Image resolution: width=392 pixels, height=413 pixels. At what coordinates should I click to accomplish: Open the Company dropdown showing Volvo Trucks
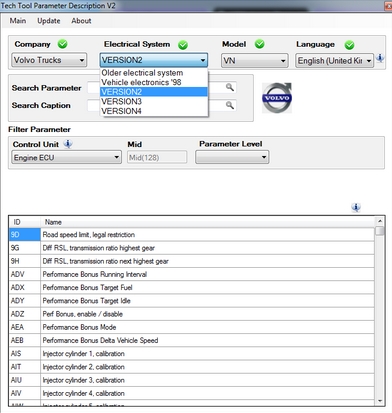pyautogui.click(x=49, y=60)
